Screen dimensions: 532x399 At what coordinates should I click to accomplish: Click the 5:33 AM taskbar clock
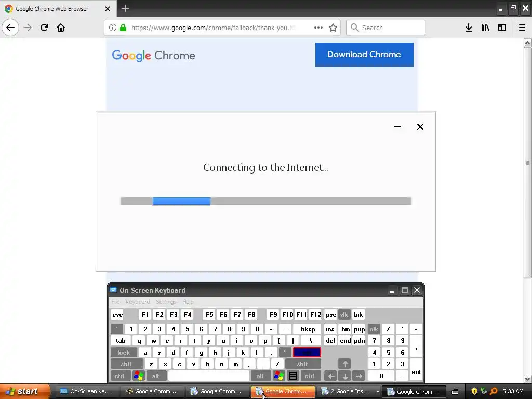(512, 391)
